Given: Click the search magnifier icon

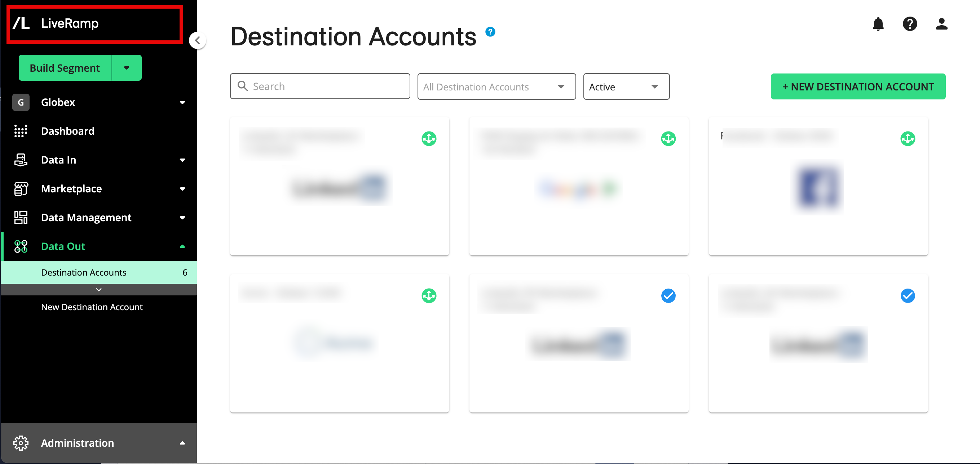Looking at the screenshot, I should coord(242,86).
